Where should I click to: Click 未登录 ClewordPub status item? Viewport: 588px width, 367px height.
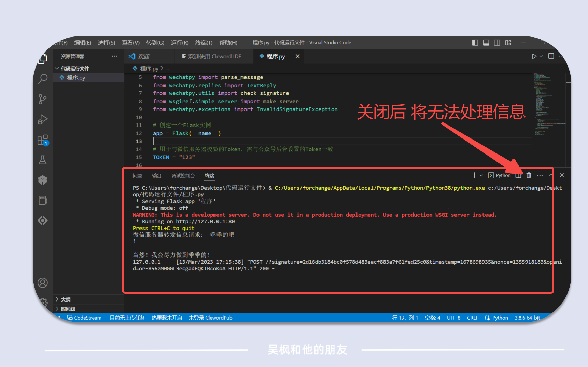tap(210, 318)
